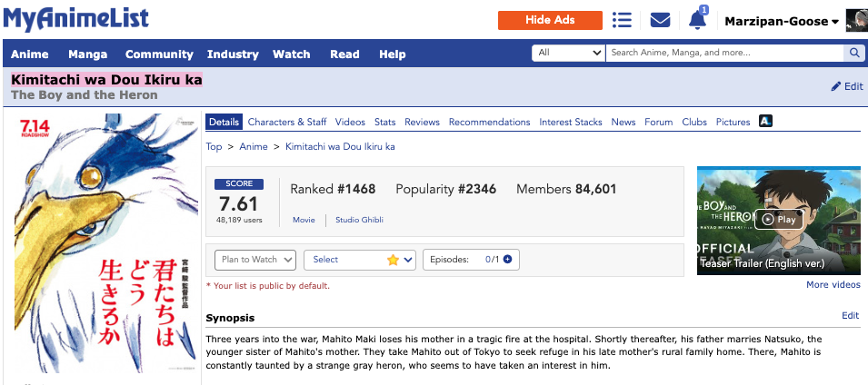Open the score Select dropdown
The image size is (868, 385).
pos(359,260)
